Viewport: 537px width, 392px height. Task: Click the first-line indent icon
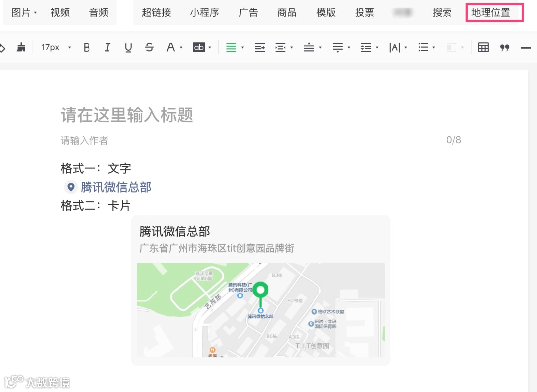pyautogui.click(x=260, y=47)
